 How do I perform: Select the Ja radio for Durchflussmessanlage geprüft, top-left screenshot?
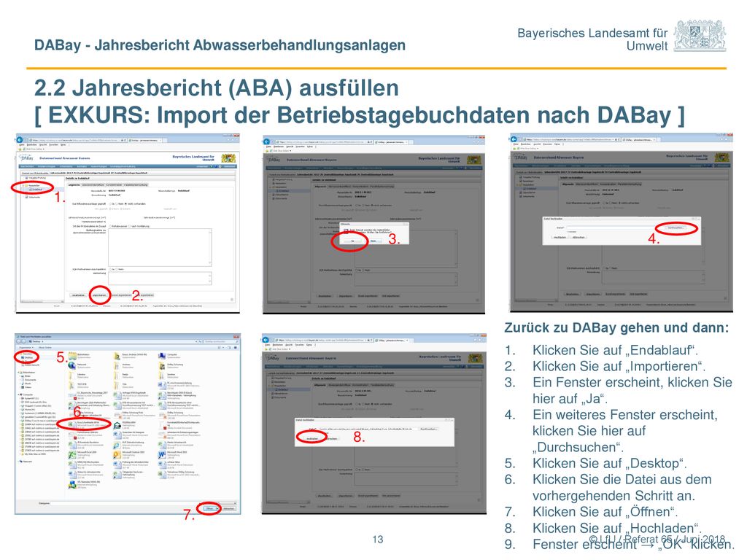coord(110,204)
